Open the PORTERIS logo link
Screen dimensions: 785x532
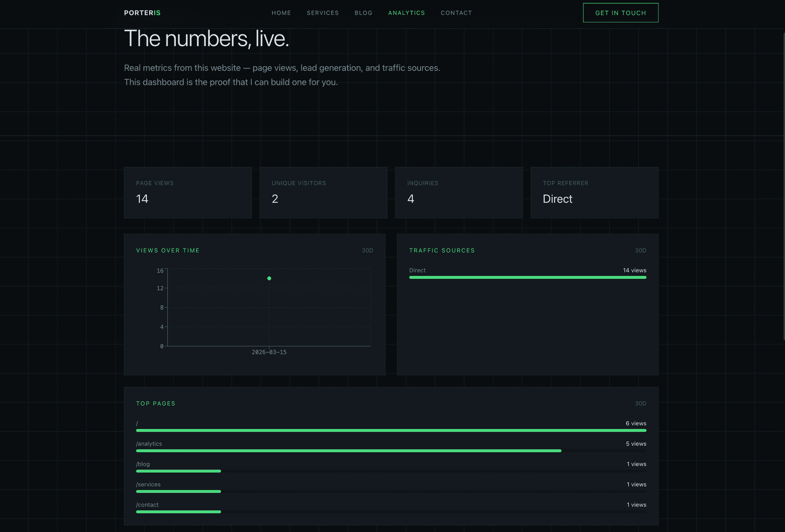click(x=142, y=13)
